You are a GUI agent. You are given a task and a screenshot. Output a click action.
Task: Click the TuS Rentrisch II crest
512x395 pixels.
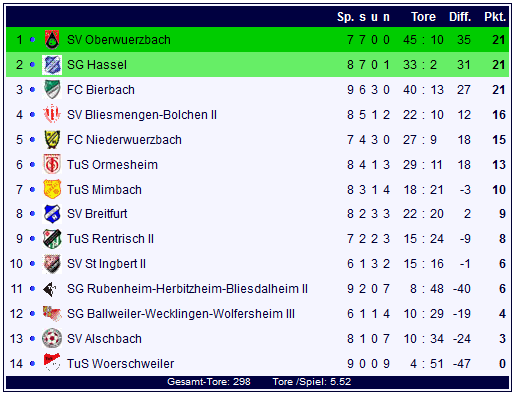click(52, 239)
